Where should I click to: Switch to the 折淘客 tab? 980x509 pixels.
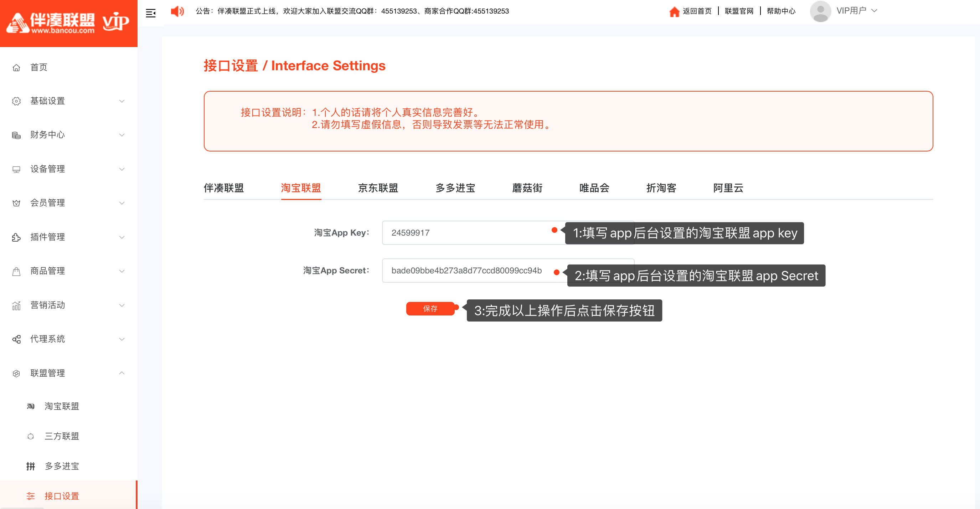[x=661, y=188]
